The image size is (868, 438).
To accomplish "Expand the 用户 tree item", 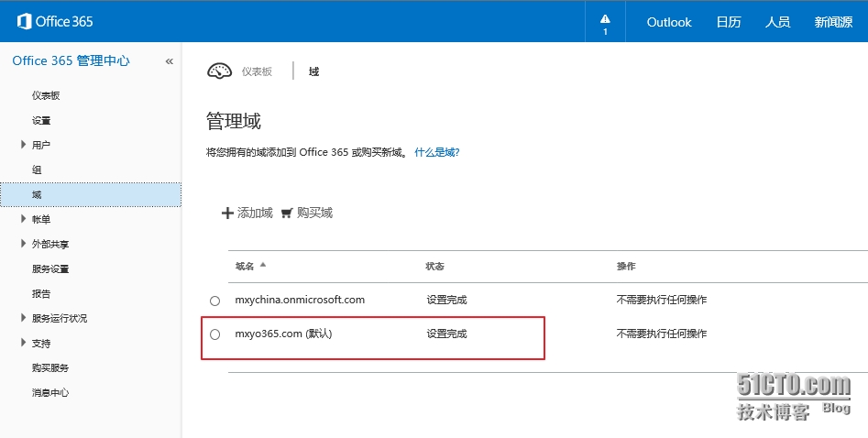I will point(23,145).
